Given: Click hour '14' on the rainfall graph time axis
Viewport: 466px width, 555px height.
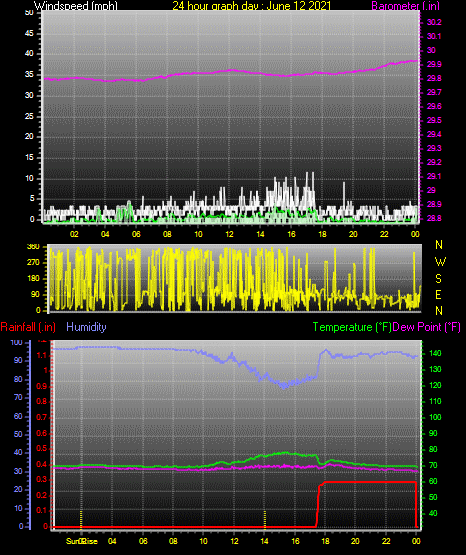Looking at the screenshot, I should pyautogui.click(x=264, y=541).
